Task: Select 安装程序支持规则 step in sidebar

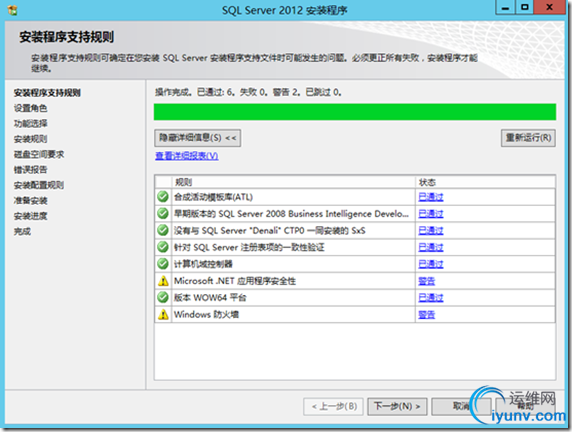Action: pyautogui.click(x=47, y=93)
